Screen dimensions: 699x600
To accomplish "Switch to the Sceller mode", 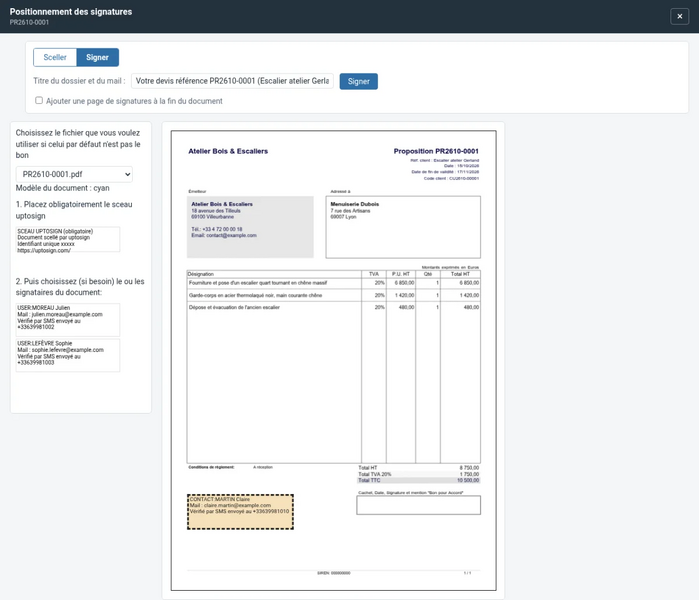I will pos(55,58).
